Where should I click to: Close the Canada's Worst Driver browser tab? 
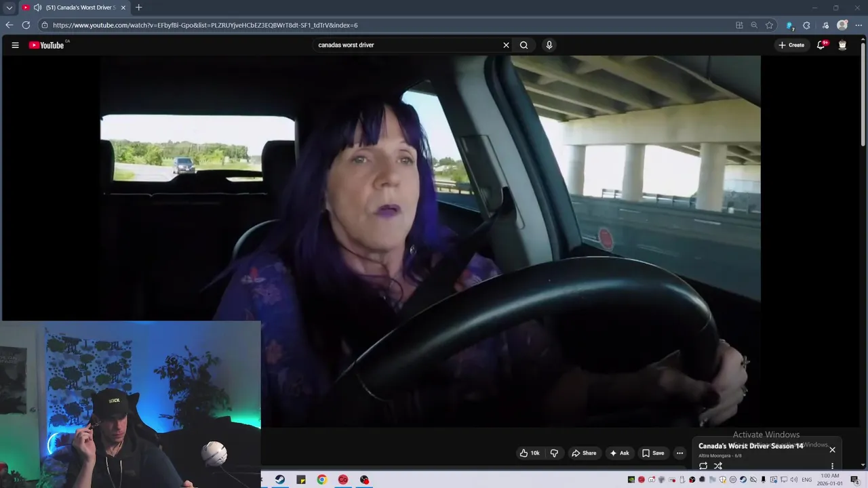click(x=123, y=7)
